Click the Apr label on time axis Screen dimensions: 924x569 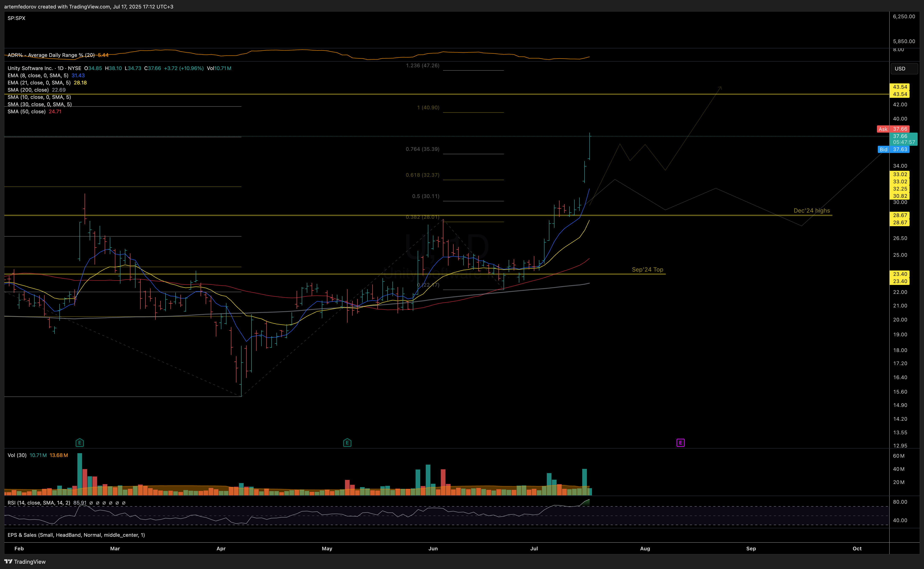[221, 548]
